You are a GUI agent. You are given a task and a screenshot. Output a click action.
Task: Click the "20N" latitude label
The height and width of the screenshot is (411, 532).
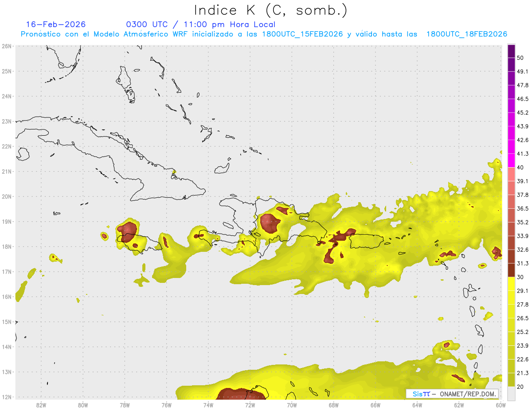pyautogui.click(x=7, y=196)
